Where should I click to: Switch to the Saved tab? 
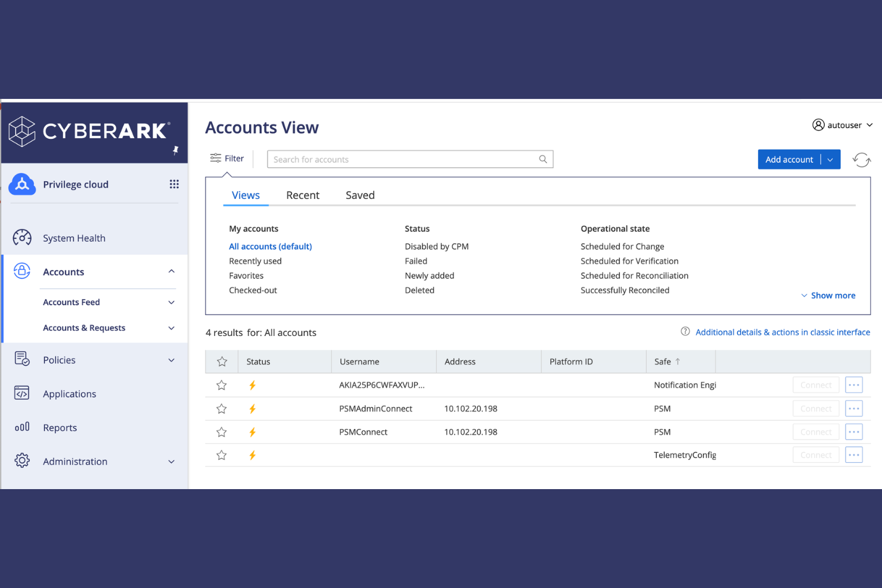click(359, 195)
